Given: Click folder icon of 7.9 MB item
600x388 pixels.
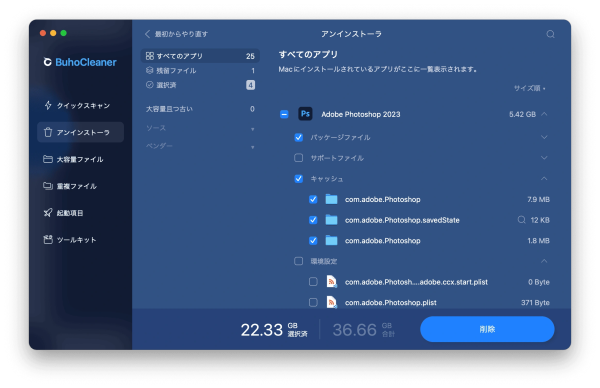Looking at the screenshot, I should (x=331, y=199).
